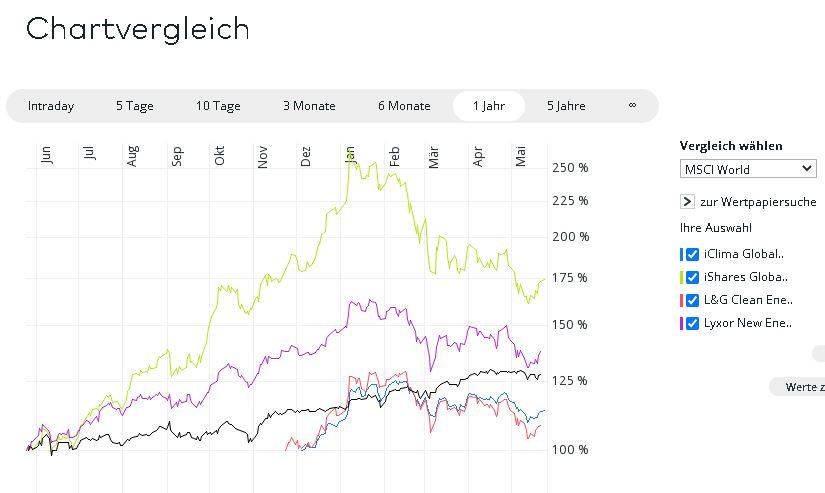This screenshot has height=493, width=825.
Task: Follow the 'zur Wertpapiersuche' link text
Action: pyautogui.click(x=758, y=202)
